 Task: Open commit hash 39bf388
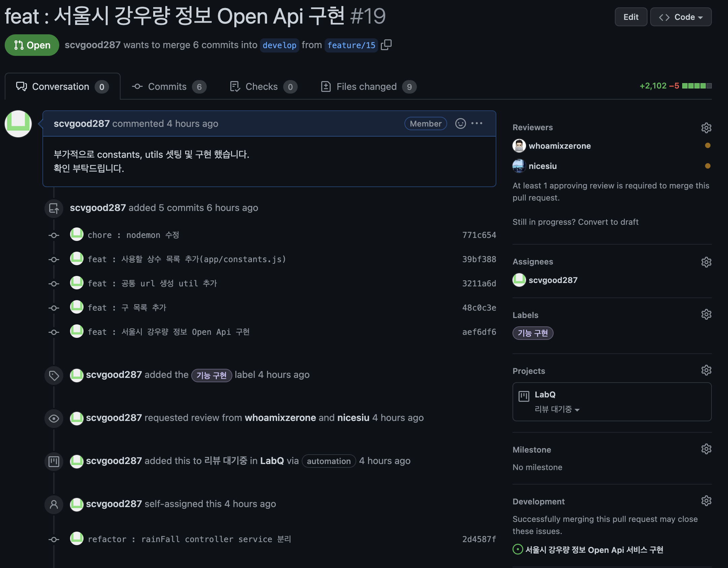click(x=479, y=259)
